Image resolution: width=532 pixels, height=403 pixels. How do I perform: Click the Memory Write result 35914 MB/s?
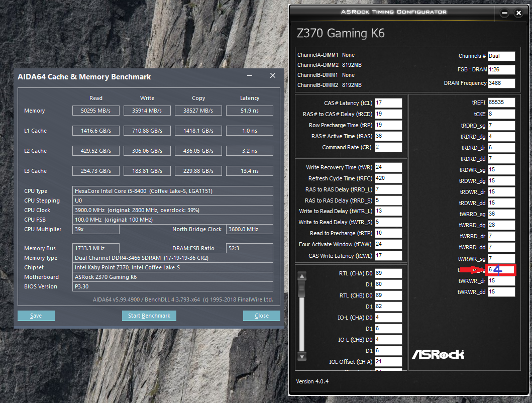tap(147, 111)
